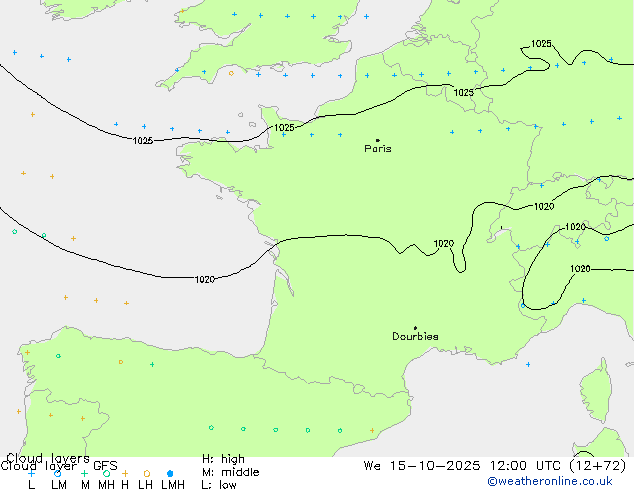Viewport: 634px width, 490px height.
Task: Click the green plus legend symbol above M
Action: pos(84,473)
